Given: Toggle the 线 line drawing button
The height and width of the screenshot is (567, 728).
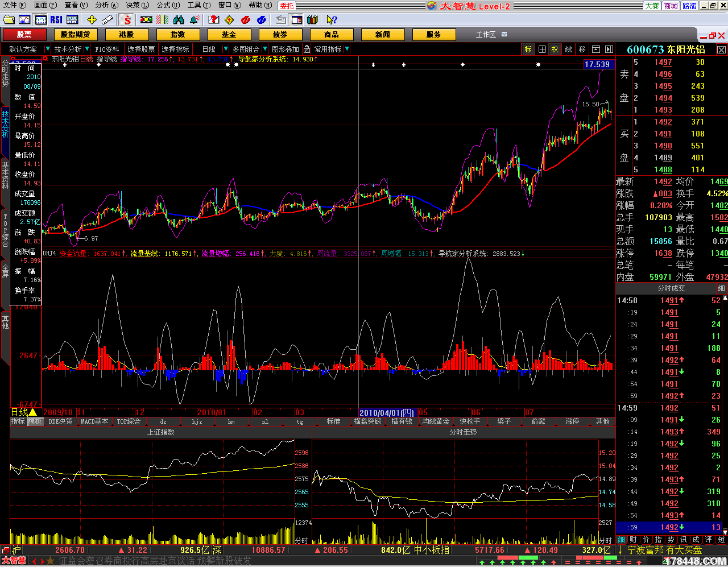Looking at the screenshot, I should (568, 49).
